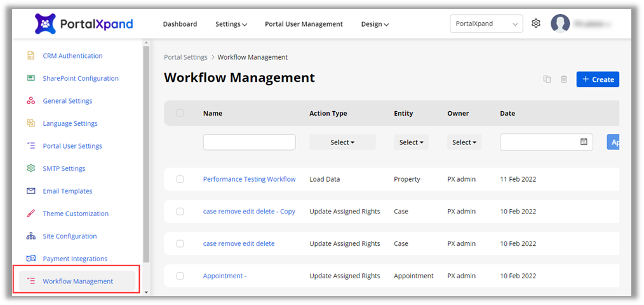Click the Name filter text field
Viewport: 644px width, 305px height.
tap(249, 142)
